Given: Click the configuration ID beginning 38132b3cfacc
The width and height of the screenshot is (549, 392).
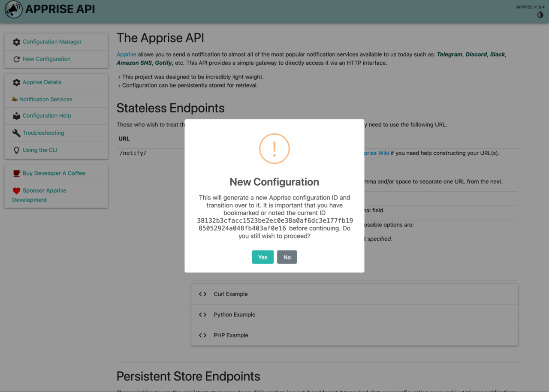Looking at the screenshot, I should 275,224.
